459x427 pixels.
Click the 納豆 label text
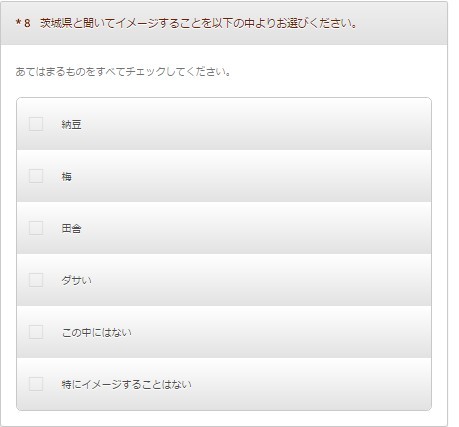tap(71, 125)
